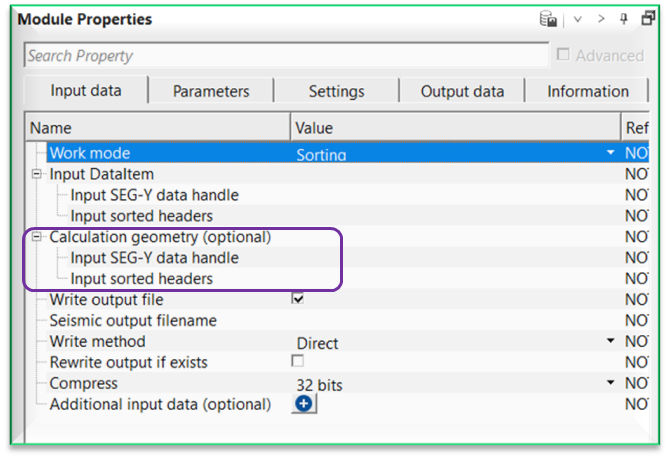Toggle the Advanced checkbox
669x459 pixels.
563,56
